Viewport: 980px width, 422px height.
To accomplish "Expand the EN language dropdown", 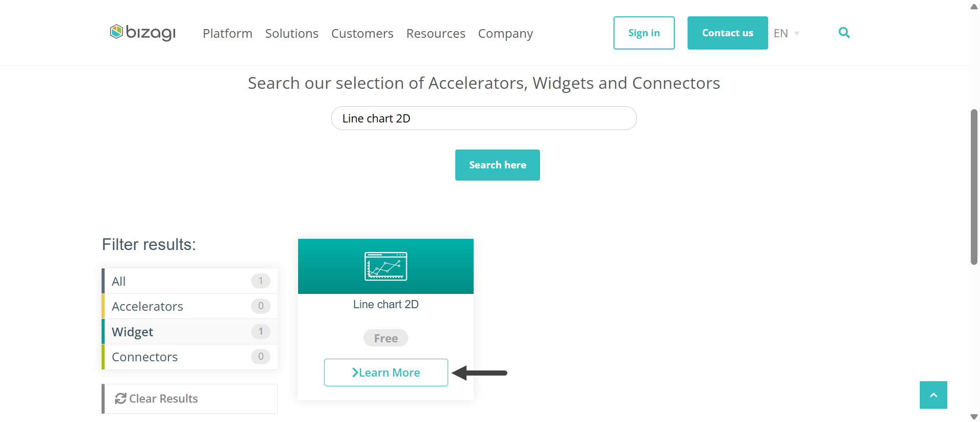I will point(787,33).
